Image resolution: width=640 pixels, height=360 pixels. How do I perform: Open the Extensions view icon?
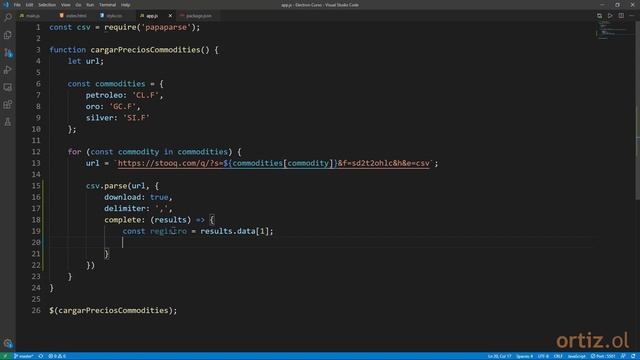click(x=8, y=104)
